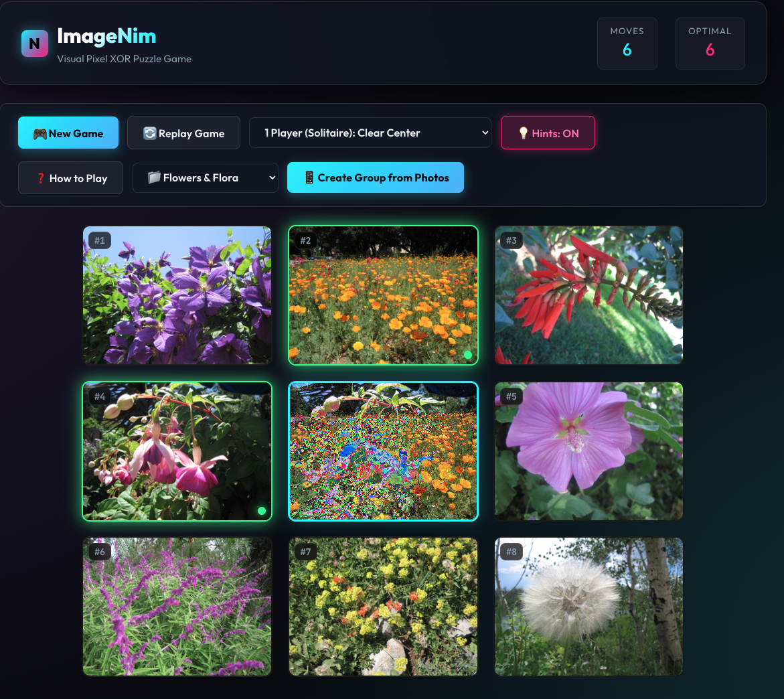Screen dimensions: 784x699
Task: Click Create Group from Photos
Action: 376,177
